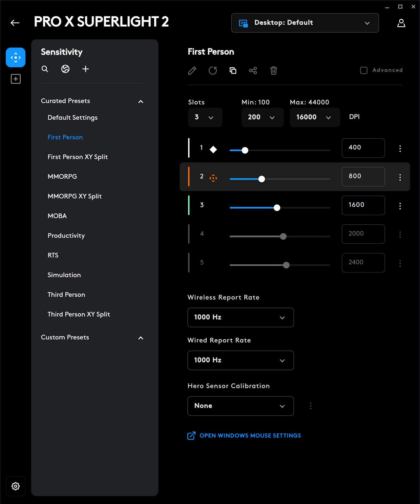Duplicate the First Person preset

click(x=233, y=71)
